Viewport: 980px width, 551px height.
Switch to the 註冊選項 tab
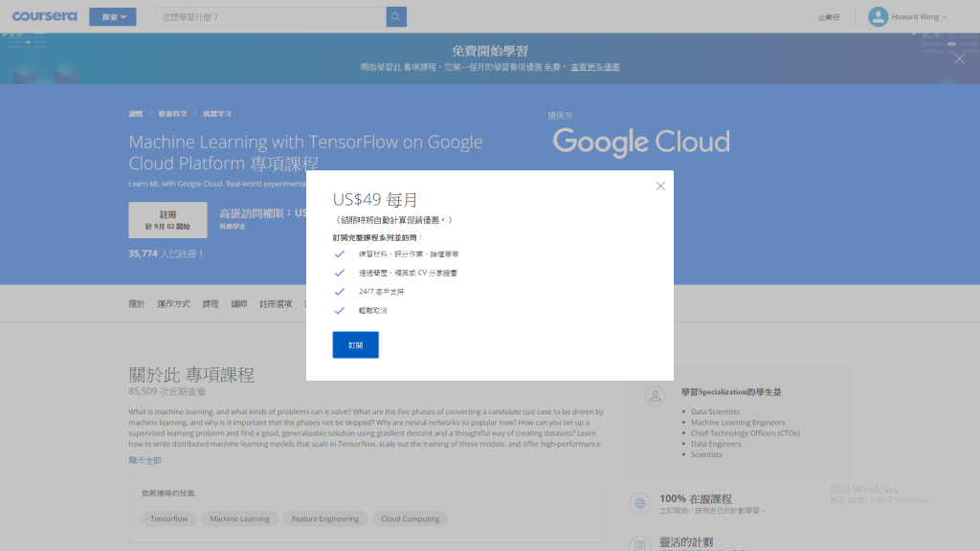[x=276, y=303]
